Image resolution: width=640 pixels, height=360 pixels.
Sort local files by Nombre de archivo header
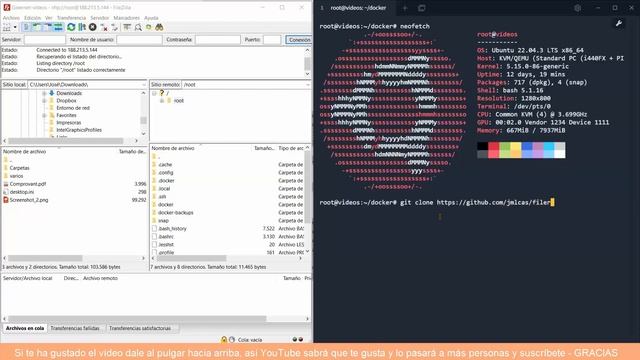(24, 151)
